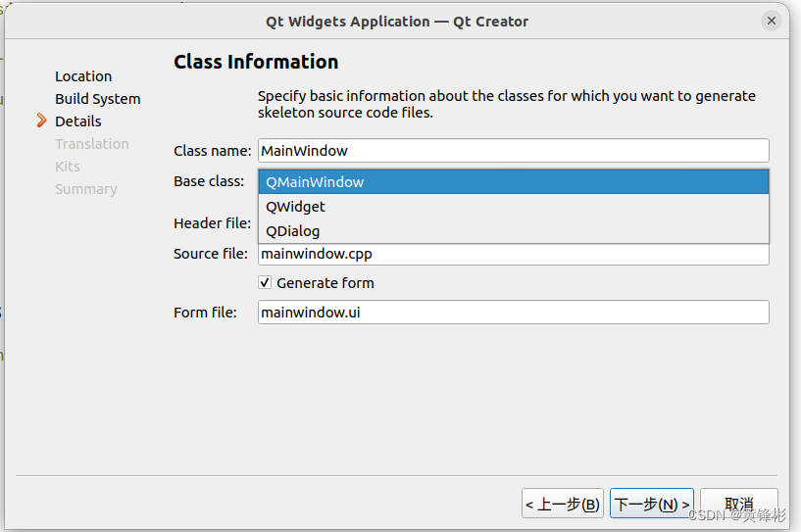Click the greyed-out Translation step
The image size is (801, 532).
click(92, 144)
